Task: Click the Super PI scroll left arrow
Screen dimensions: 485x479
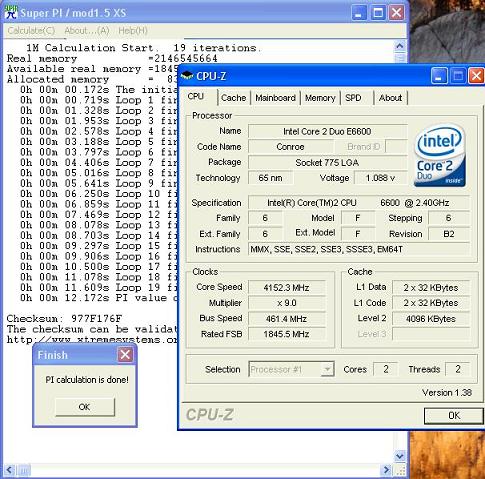Action: click(9, 470)
